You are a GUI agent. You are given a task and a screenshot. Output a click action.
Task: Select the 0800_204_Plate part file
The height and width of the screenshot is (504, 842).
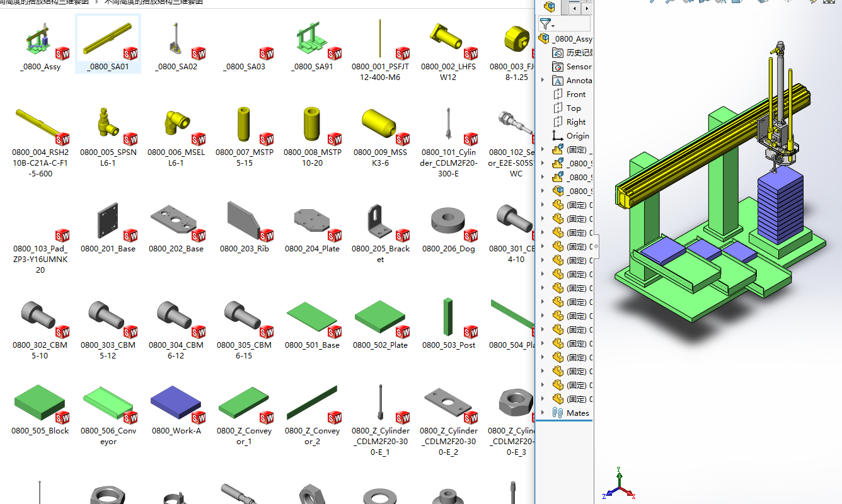click(x=313, y=227)
